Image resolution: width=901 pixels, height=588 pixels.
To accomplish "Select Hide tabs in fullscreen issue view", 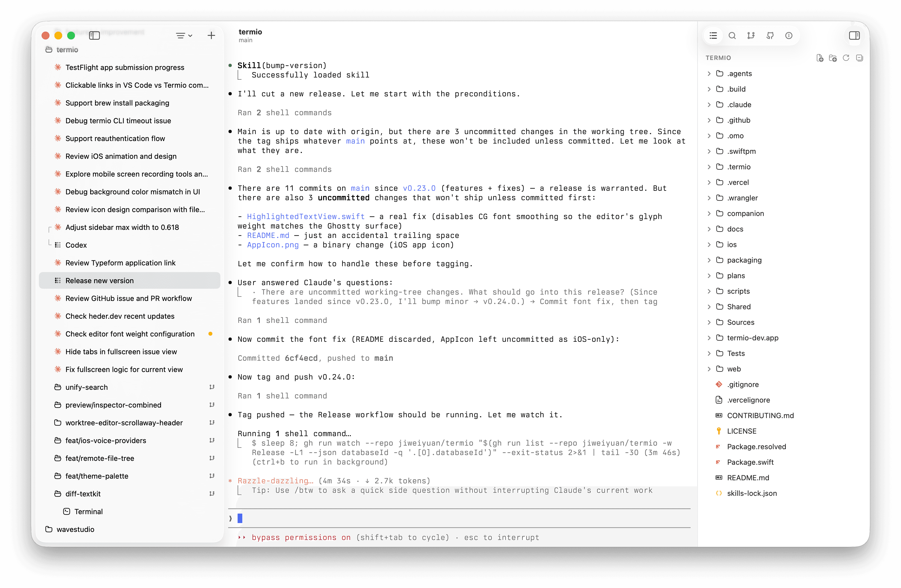I will pos(129,352).
